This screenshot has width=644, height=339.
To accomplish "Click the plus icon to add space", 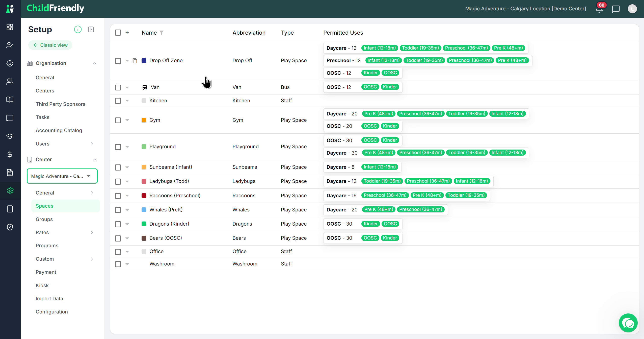I will click(127, 33).
